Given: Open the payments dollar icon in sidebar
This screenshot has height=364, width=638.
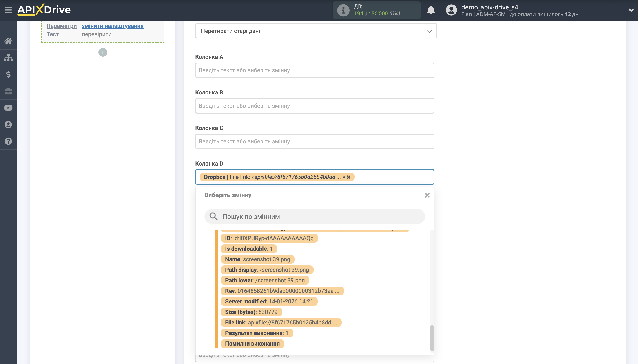Looking at the screenshot, I should (x=8, y=74).
